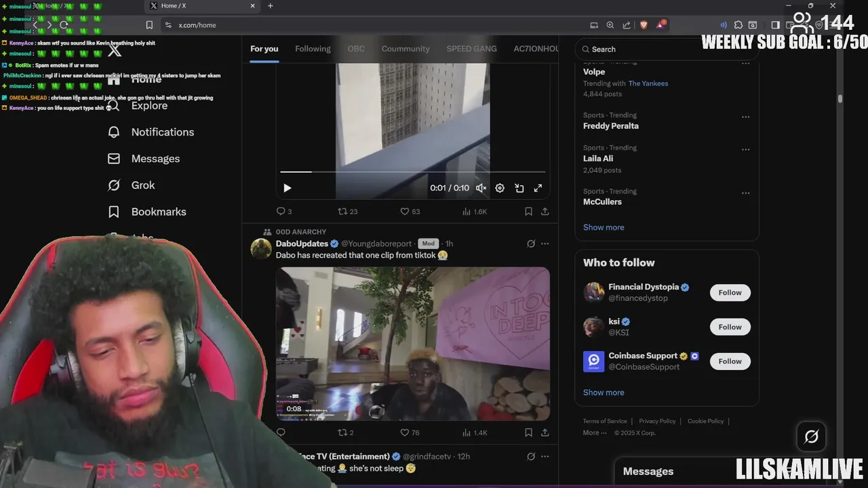This screenshot has width=868, height=488.
Task: Open Grok action on DaboUpdates post
Action: pos(531,243)
